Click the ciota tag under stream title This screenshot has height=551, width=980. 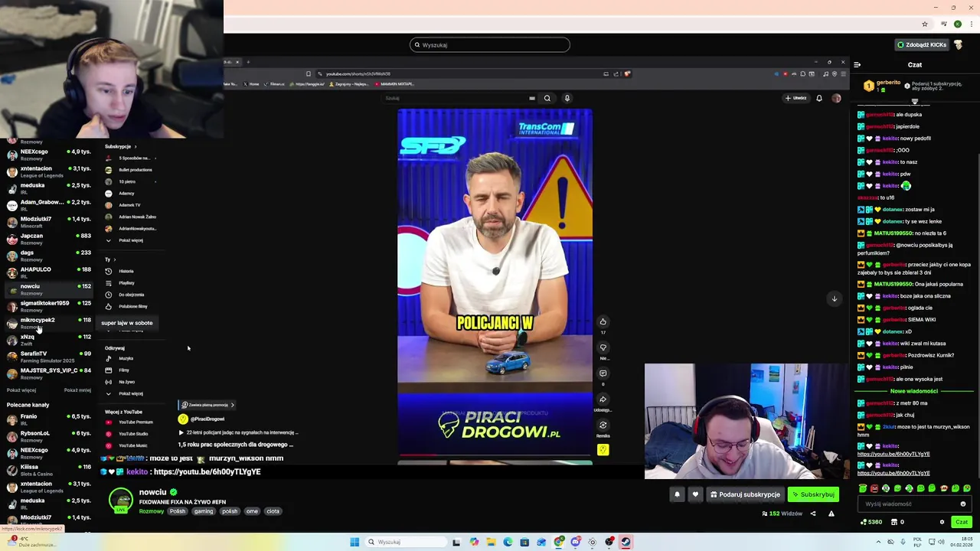[273, 511]
